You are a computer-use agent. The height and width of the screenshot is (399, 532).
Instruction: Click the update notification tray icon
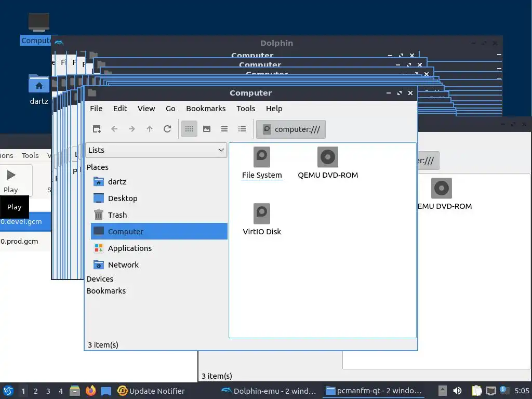click(504, 390)
